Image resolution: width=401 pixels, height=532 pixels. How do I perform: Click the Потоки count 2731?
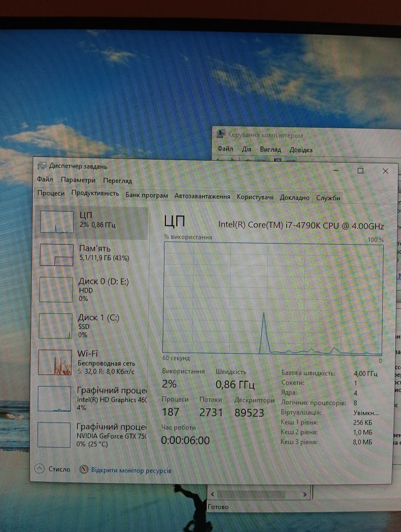click(x=211, y=413)
